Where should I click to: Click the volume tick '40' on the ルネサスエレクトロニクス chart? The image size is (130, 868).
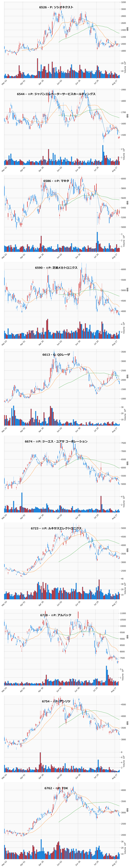122,579
